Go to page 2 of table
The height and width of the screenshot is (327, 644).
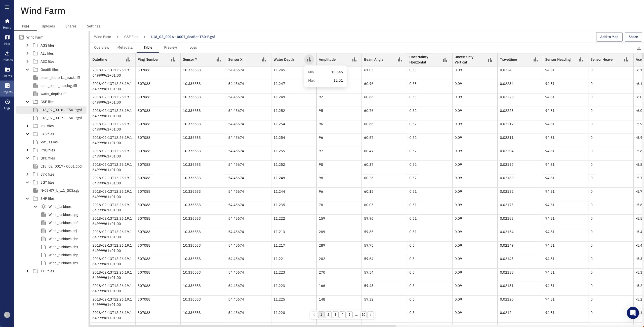328,315
